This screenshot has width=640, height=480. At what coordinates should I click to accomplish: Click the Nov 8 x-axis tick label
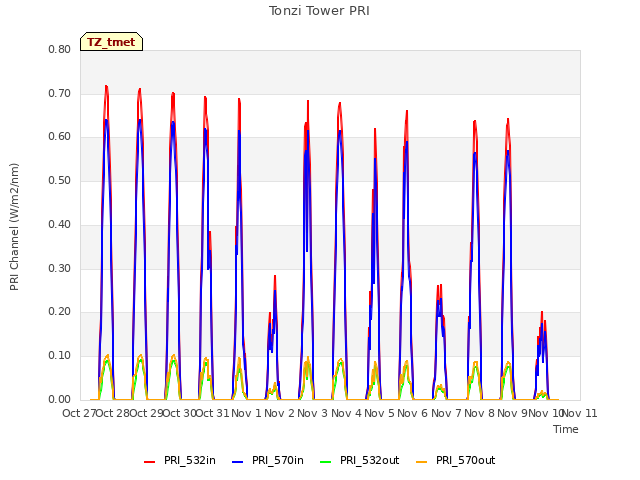tap(480, 413)
